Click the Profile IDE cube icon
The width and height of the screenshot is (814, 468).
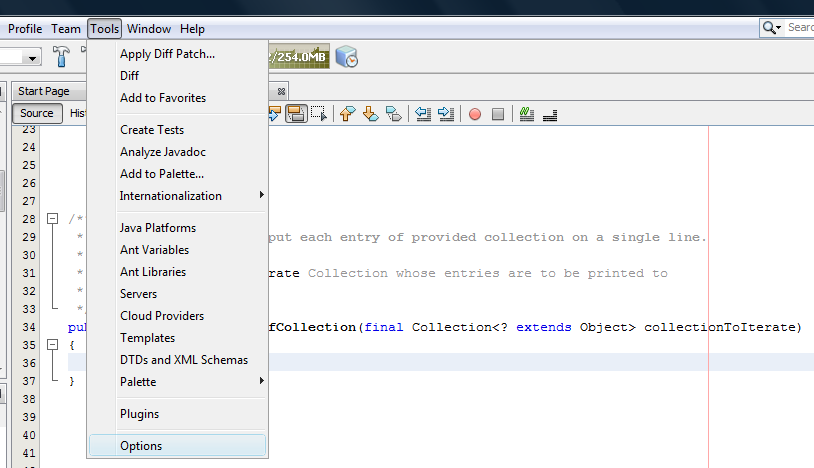[346, 57]
